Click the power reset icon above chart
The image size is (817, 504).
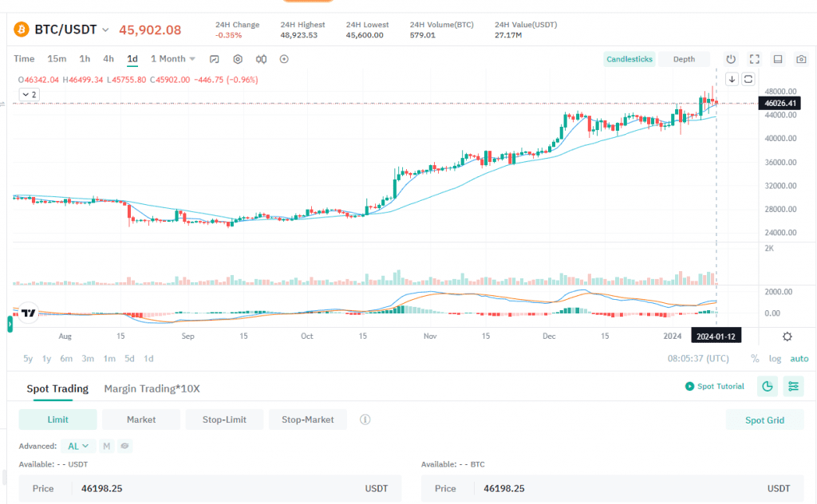pyautogui.click(x=731, y=59)
